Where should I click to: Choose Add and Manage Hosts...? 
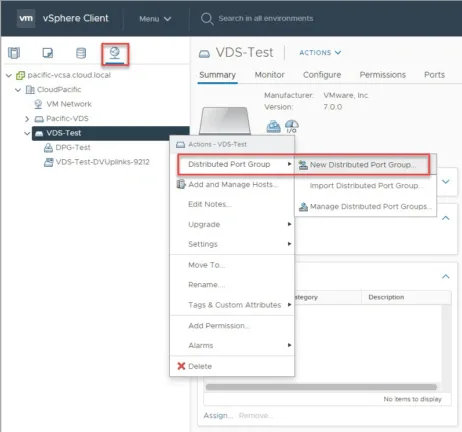pyautogui.click(x=232, y=184)
